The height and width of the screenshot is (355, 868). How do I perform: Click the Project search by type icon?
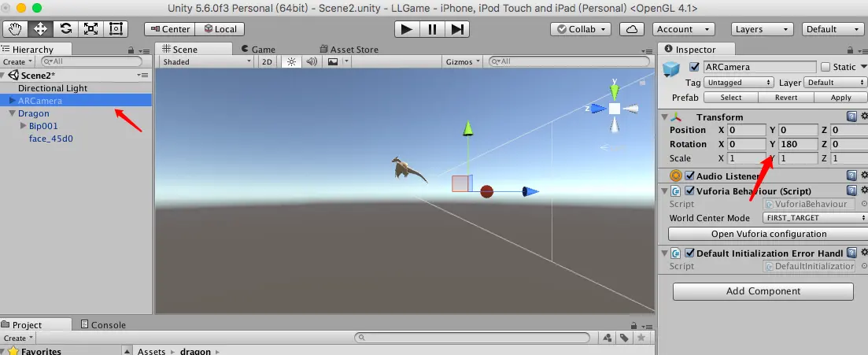(x=608, y=337)
